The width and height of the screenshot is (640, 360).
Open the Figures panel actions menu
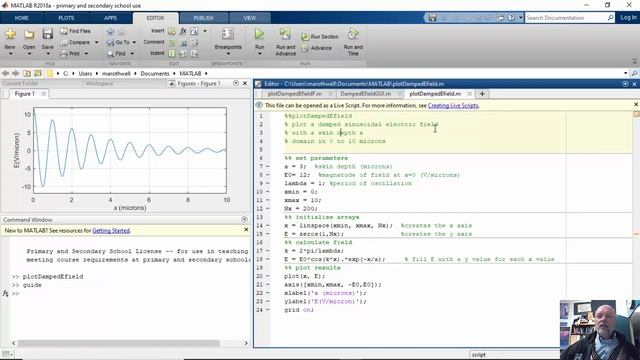236,83
